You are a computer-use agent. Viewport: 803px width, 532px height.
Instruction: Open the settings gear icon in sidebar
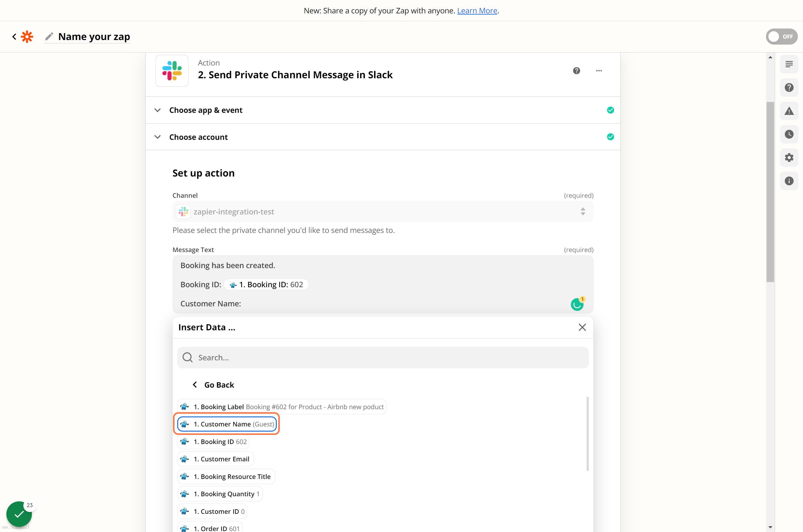[x=789, y=157]
